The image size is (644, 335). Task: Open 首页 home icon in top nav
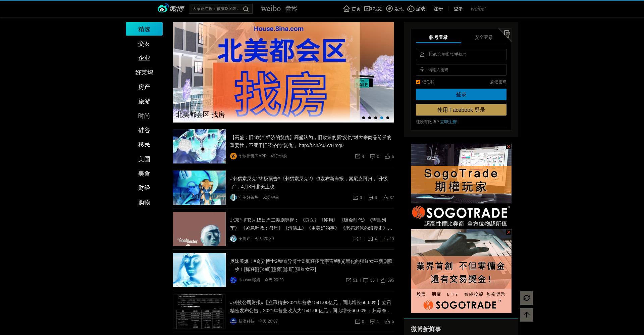tap(346, 9)
